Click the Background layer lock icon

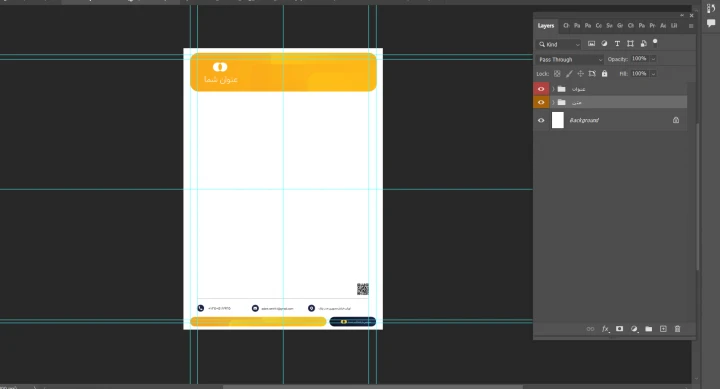[x=676, y=120]
